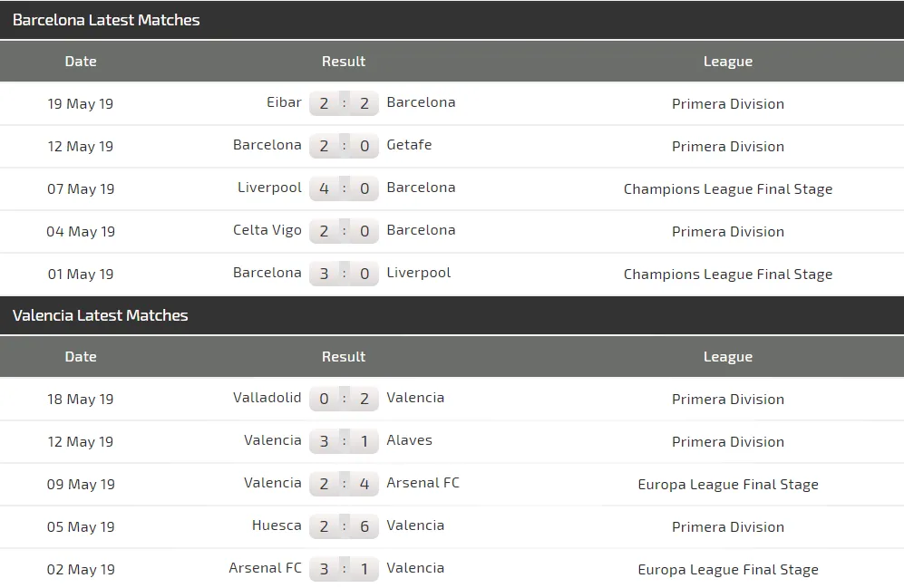Viewport: 904px width, 588px height.
Task: Click the Date column header in Barcelona table
Action: (x=81, y=62)
